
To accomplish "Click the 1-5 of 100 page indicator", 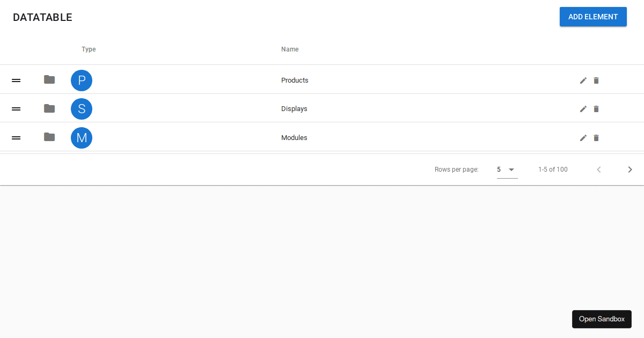I will click(553, 169).
